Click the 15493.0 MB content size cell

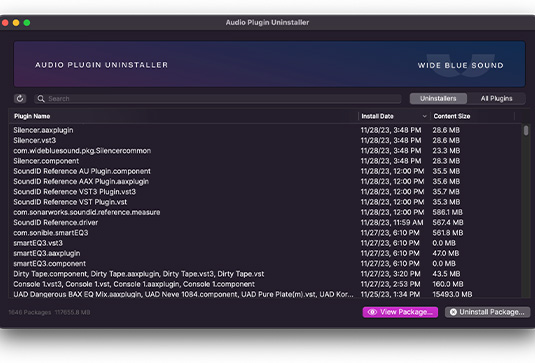click(452, 294)
